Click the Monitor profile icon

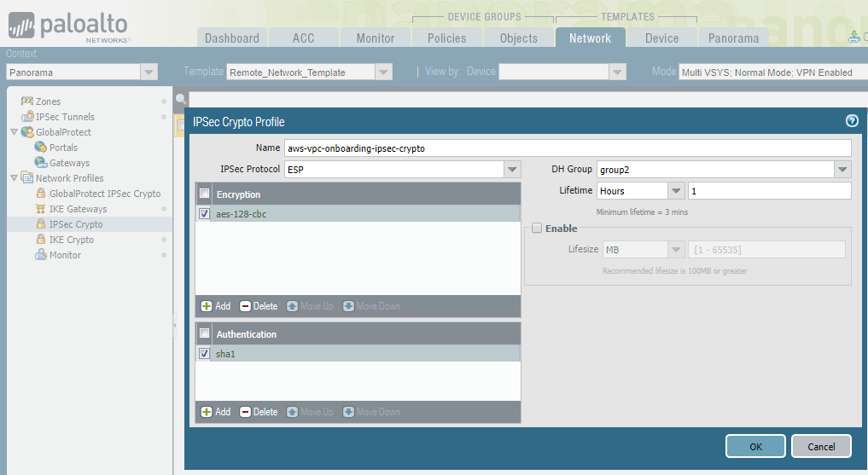pyautogui.click(x=41, y=255)
